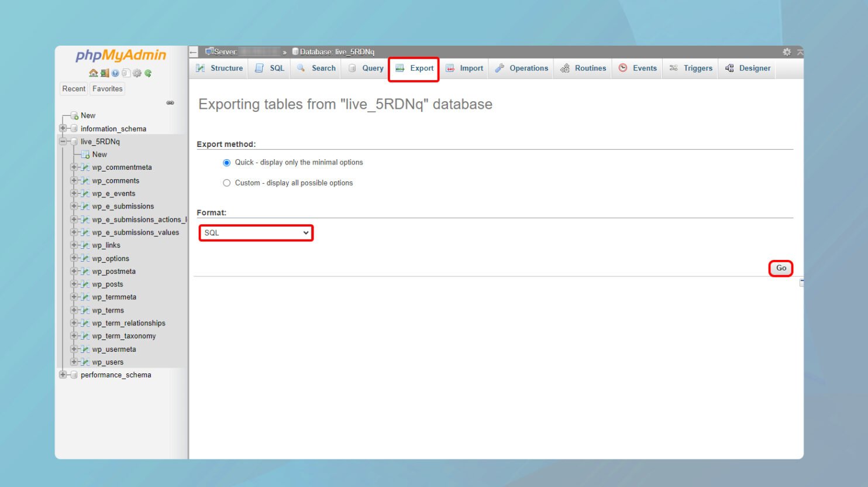Open the Operations tab
Viewport: 868px width, 487px height.
tap(522, 68)
